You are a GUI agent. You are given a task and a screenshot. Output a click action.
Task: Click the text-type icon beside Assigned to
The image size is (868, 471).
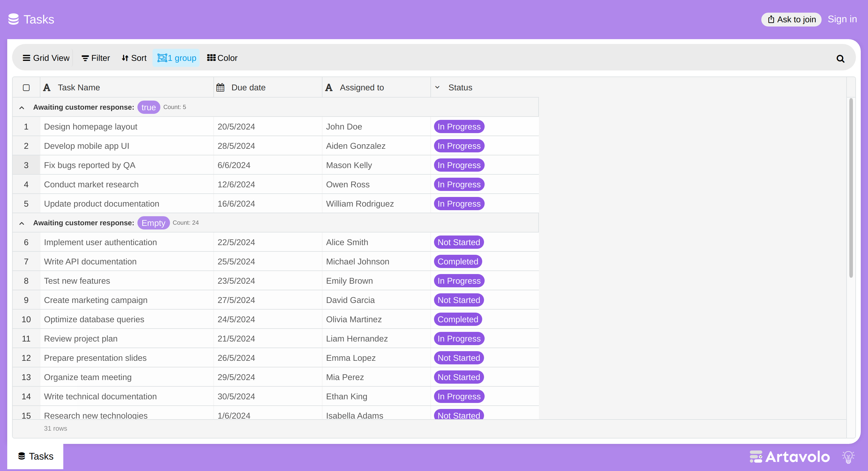[329, 88]
